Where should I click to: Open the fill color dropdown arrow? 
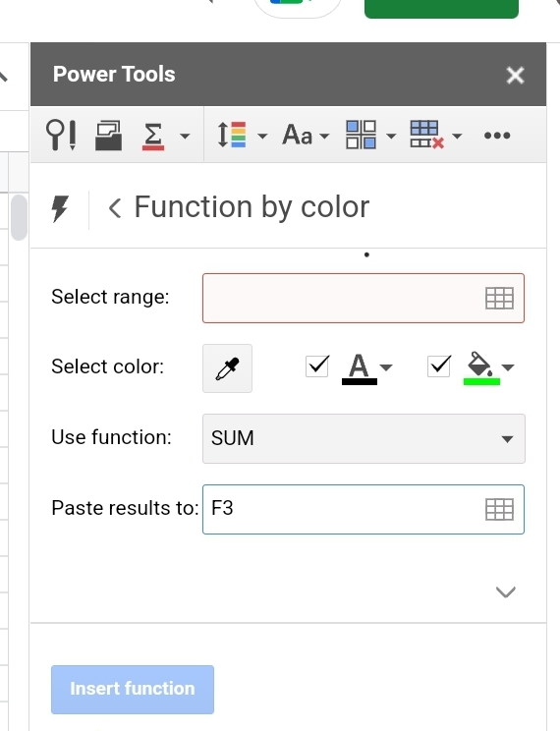pos(508,367)
